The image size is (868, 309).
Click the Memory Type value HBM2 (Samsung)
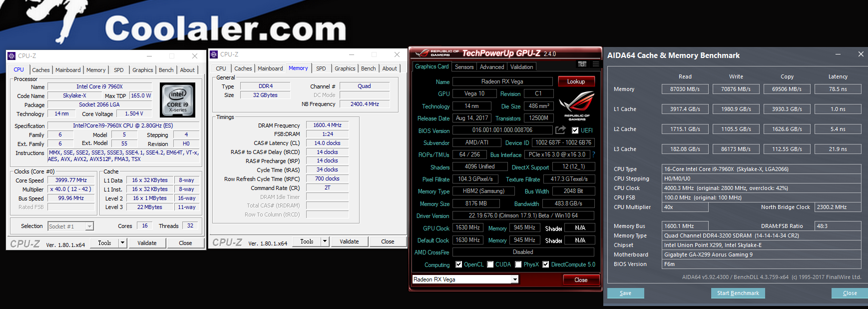[x=482, y=191]
